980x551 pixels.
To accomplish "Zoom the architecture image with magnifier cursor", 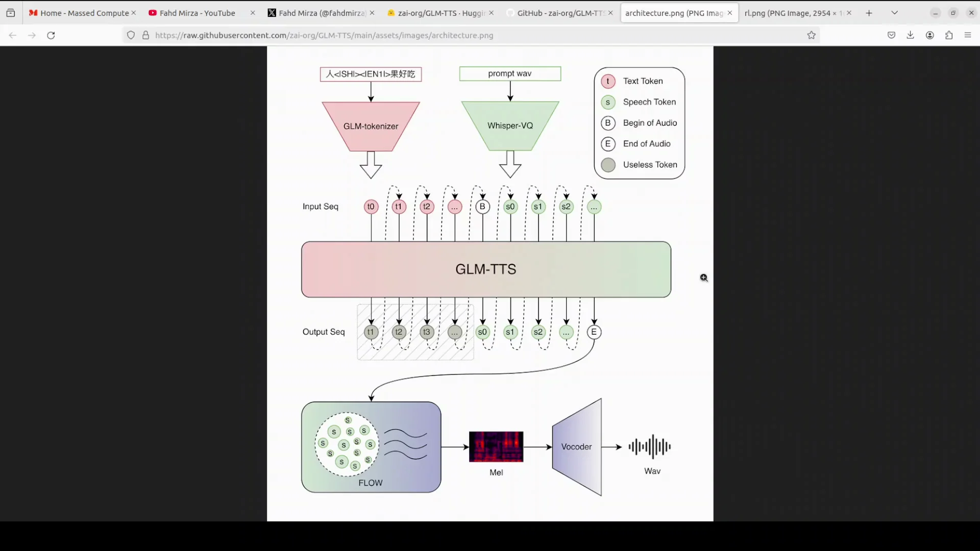I will coord(704,278).
